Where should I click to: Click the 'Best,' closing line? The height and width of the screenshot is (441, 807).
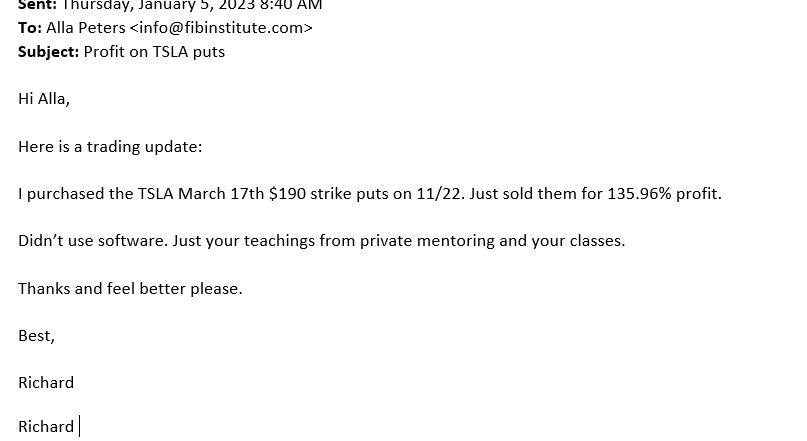coord(36,336)
